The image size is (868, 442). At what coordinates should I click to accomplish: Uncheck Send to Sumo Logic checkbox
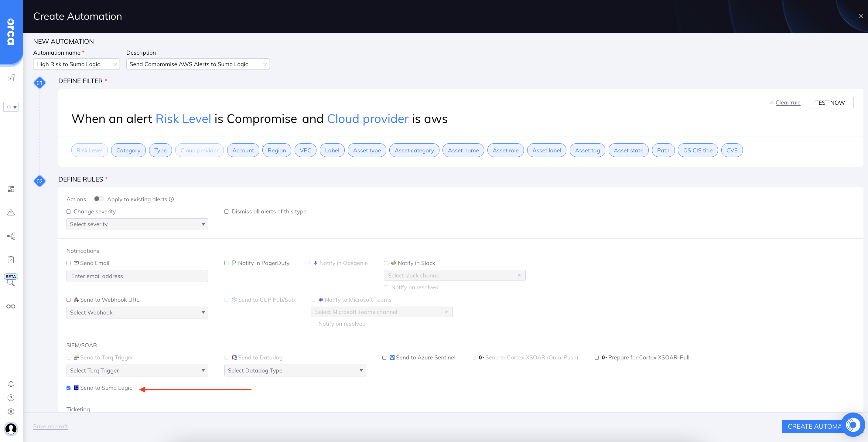click(68, 388)
